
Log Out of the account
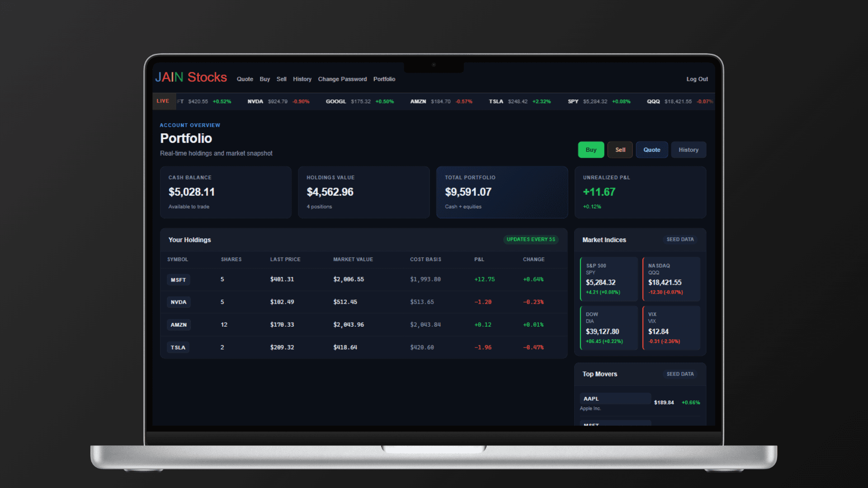697,79
